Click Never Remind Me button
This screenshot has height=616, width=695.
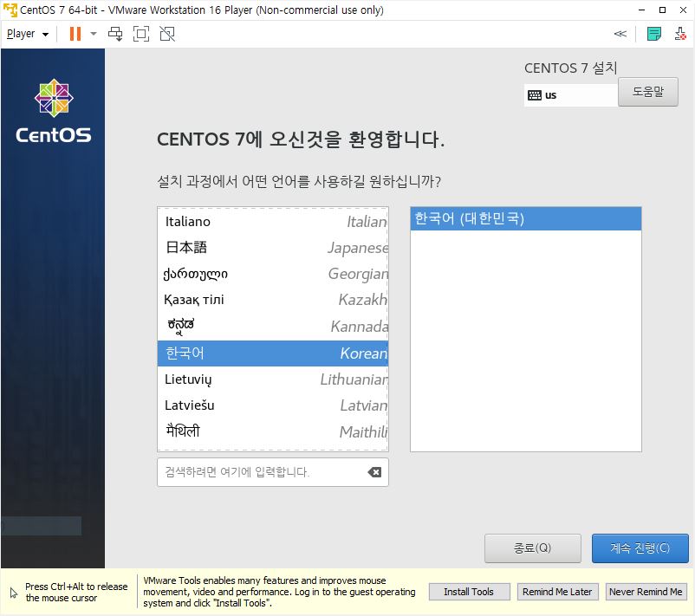646,592
